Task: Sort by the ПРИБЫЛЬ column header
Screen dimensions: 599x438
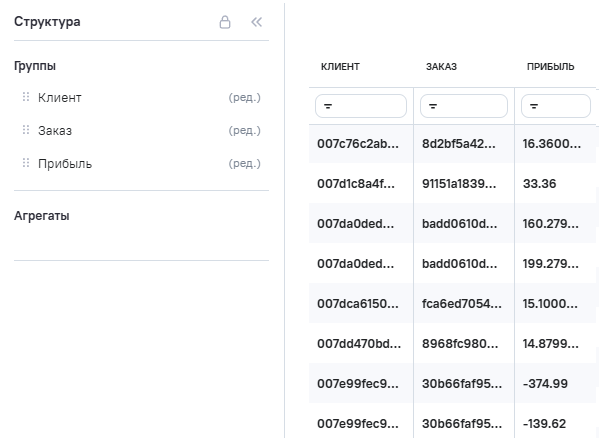Action: click(x=550, y=66)
